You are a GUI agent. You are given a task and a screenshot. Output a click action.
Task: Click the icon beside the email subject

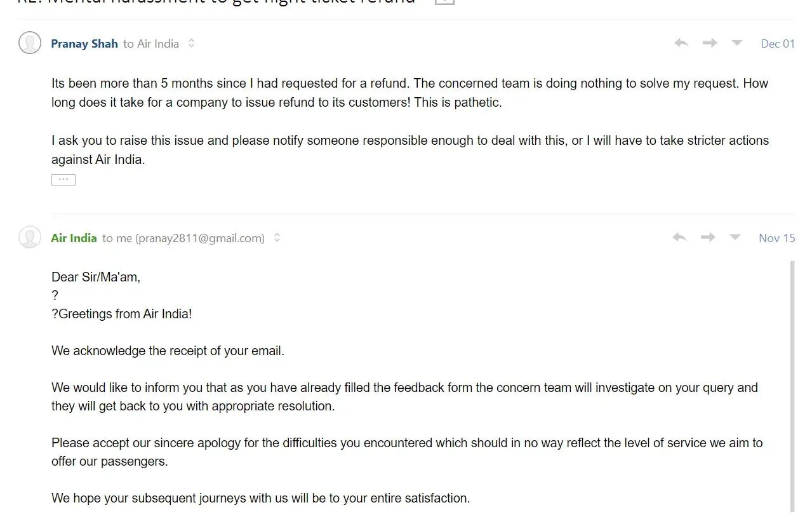coord(444,2)
